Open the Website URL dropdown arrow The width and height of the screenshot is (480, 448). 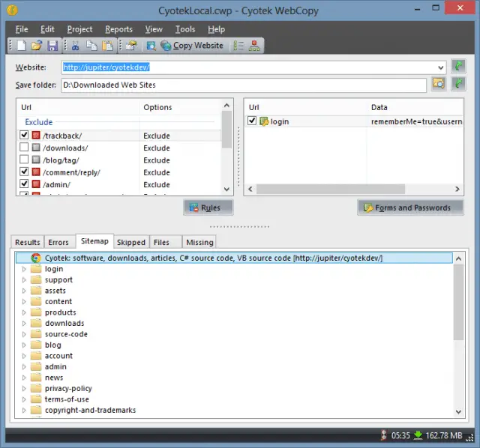click(x=439, y=67)
